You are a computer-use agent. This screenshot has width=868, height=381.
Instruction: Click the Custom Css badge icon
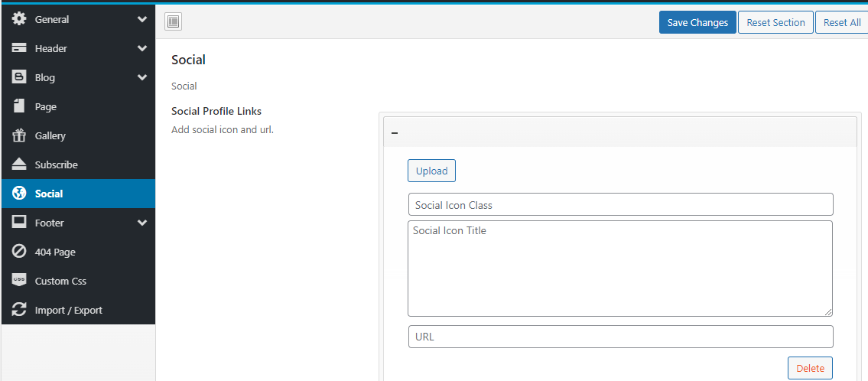(19, 281)
